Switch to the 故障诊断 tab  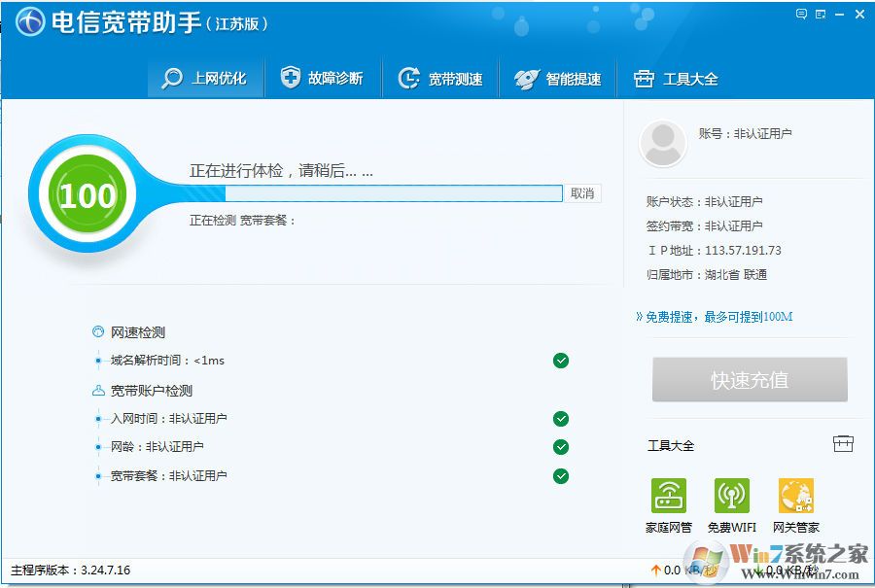click(x=321, y=78)
